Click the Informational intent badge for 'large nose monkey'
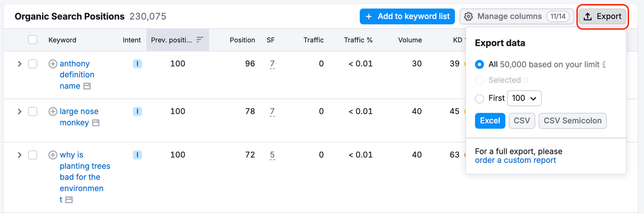This screenshot has width=644, height=214. tap(137, 112)
